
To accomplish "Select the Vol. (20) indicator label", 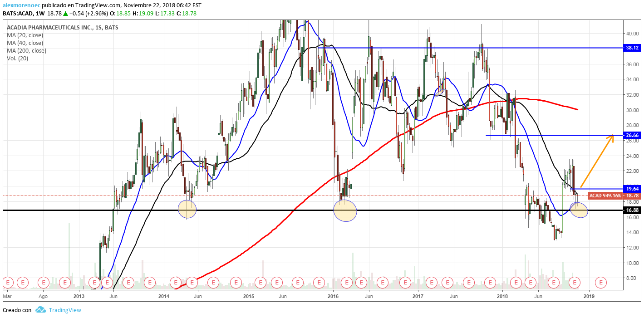I will click(x=18, y=58).
